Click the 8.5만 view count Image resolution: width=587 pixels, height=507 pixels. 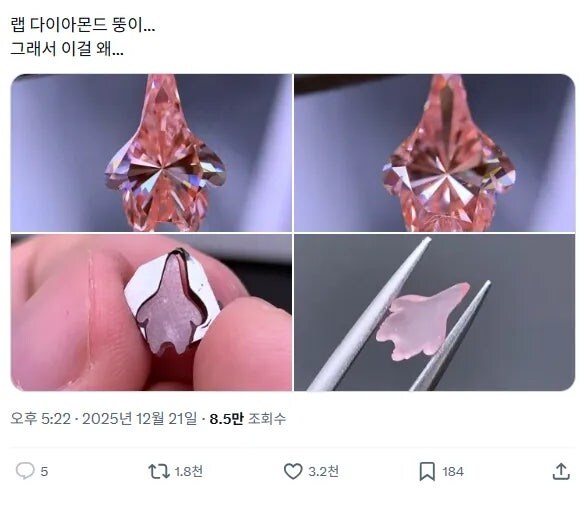[x=226, y=418]
